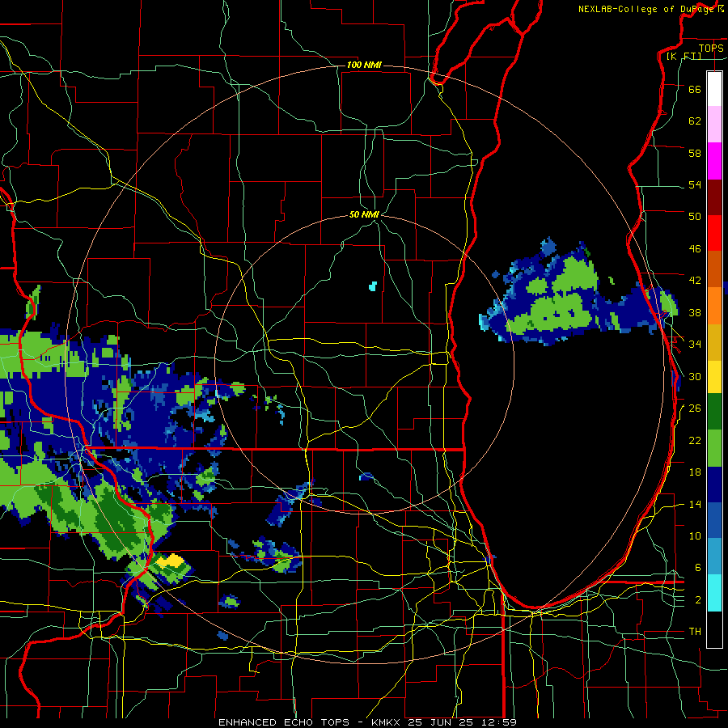Viewport: 728px width, 728px height.
Task: Click the "34" legend value
Action: pos(695,345)
